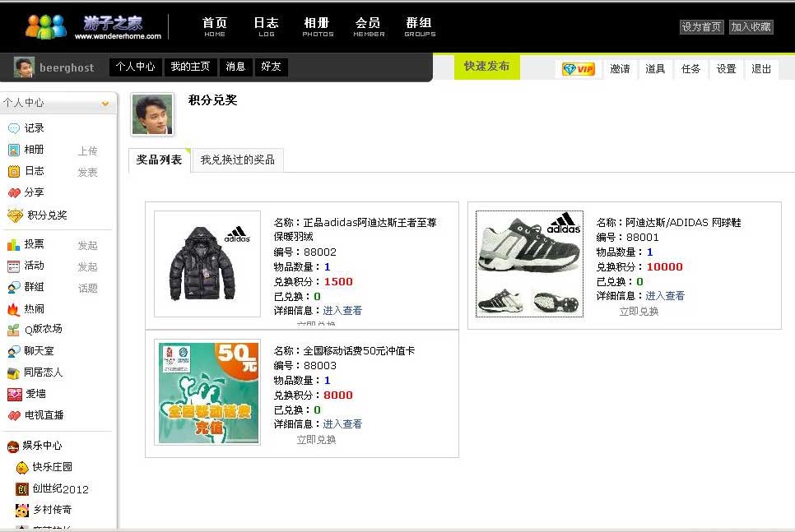795x532 pixels.
Task: Open 消息 messages in the user bar
Action: tap(235, 67)
